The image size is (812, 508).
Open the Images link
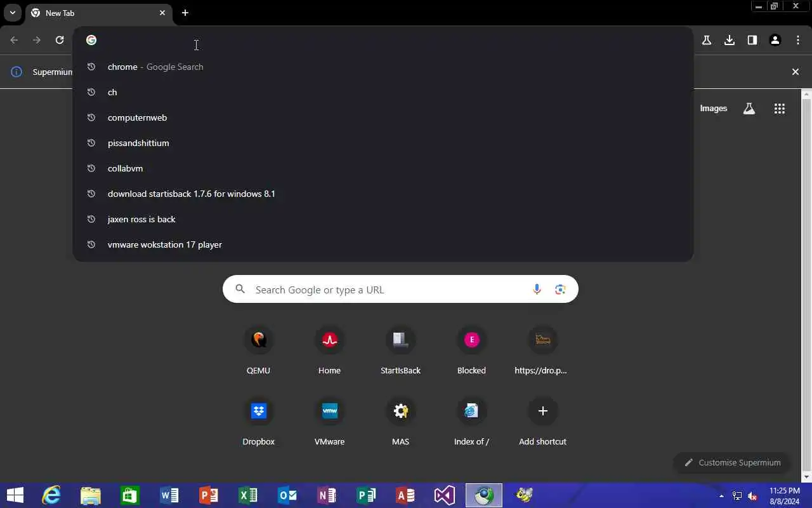pyautogui.click(x=713, y=109)
